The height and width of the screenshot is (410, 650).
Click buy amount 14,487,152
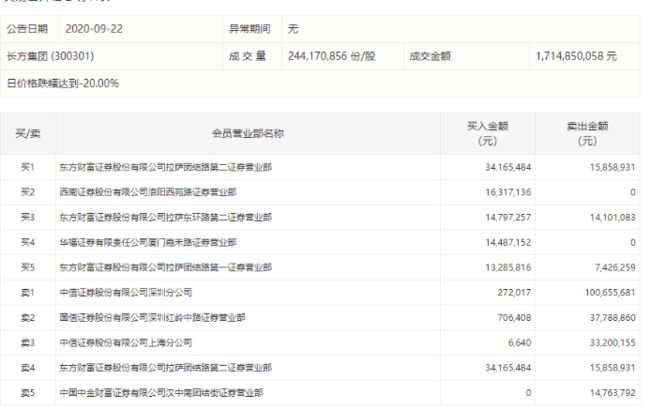pos(508,242)
